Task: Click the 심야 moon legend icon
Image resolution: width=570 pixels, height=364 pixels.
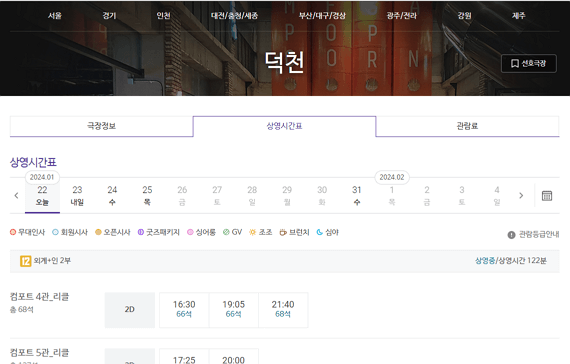Action: point(320,232)
